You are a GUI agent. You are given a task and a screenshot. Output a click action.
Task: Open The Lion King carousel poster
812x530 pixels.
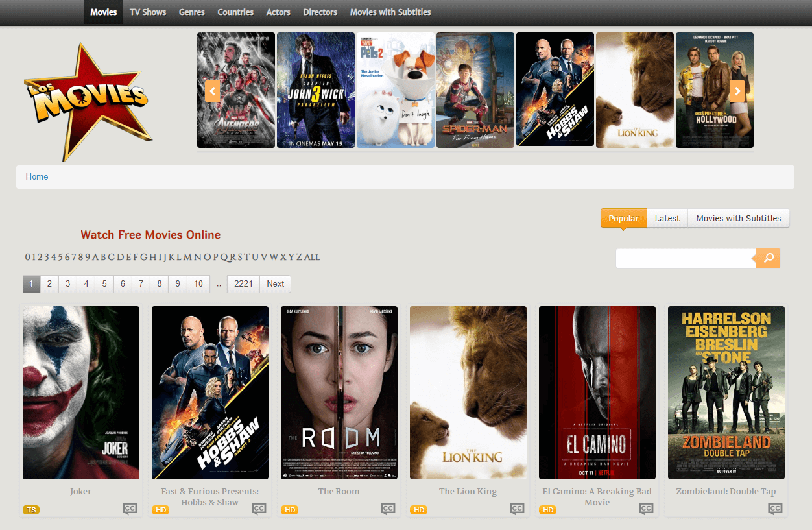pyautogui.click(x=635, y=90)
